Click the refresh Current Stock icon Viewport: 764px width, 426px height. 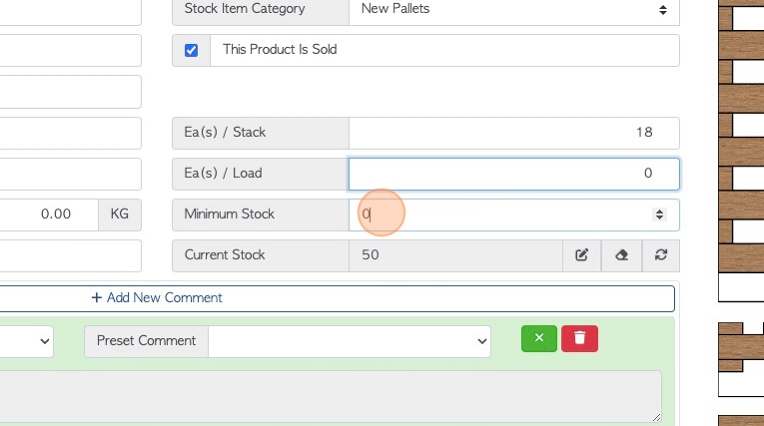(x=661, y=255)
